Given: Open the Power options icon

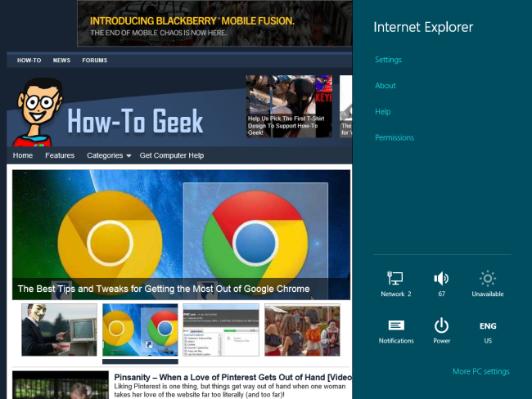Looking at the screenshot, I should [x=441, y=331].
